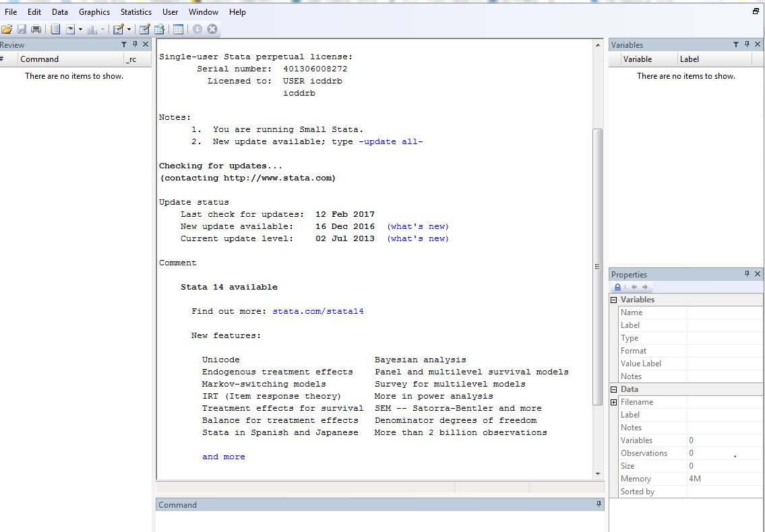This screenshot has width=765, height=532.
Task: Follow the stata.com/stata14 link
Action: [x=317, y=310]
